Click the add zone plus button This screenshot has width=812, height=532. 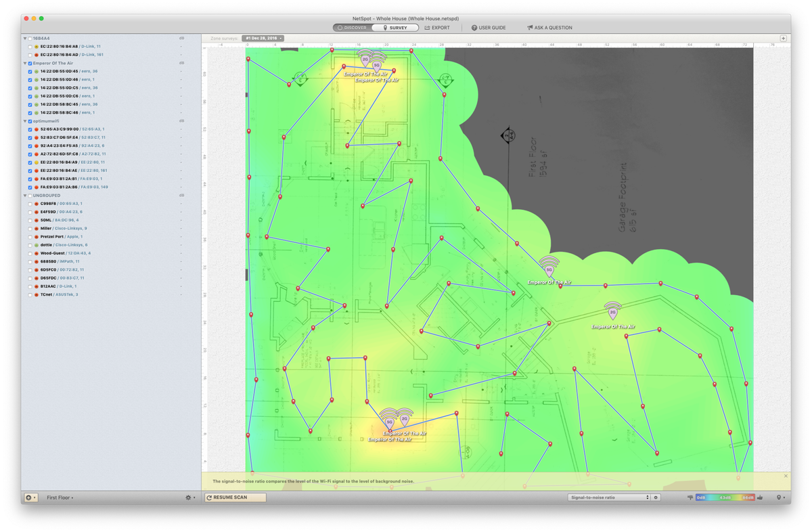click(30, 497)
